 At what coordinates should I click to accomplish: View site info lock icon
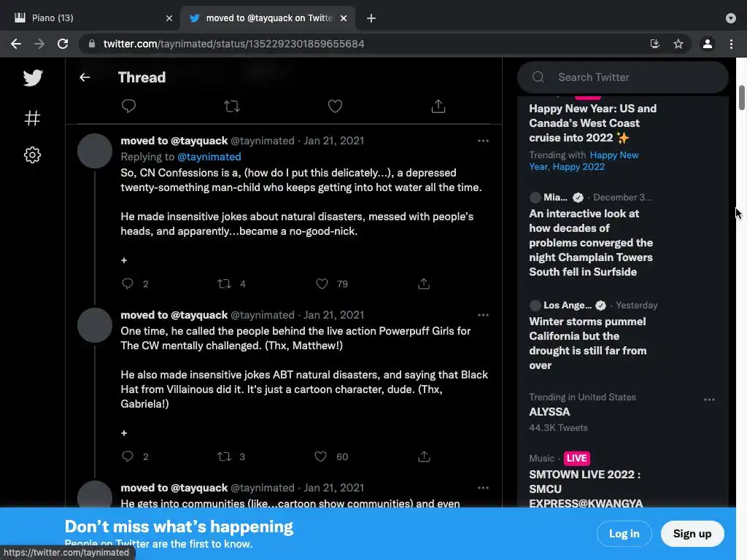(x=91, y=44)
